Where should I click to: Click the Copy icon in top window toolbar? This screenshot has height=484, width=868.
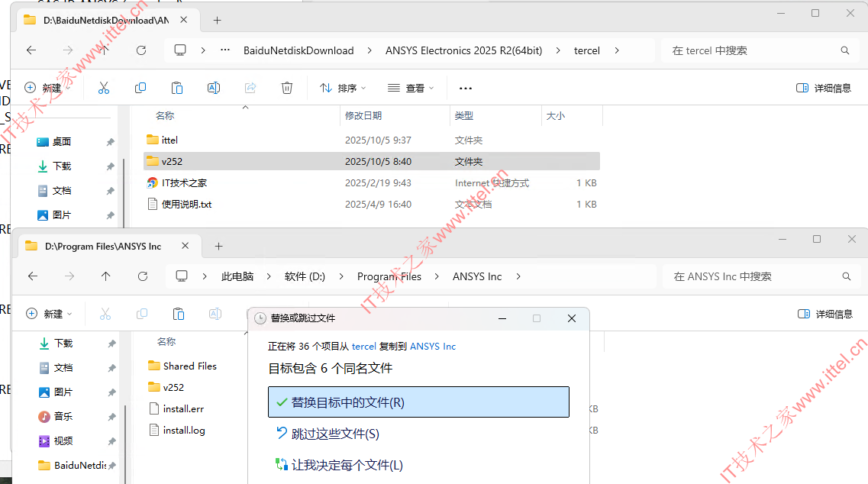[x=140, y=88]
